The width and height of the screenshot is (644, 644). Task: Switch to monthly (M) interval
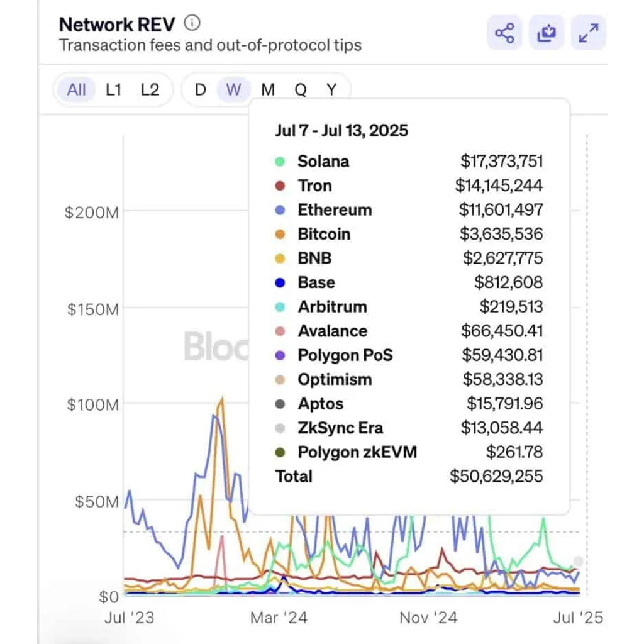tap(268, 89)
